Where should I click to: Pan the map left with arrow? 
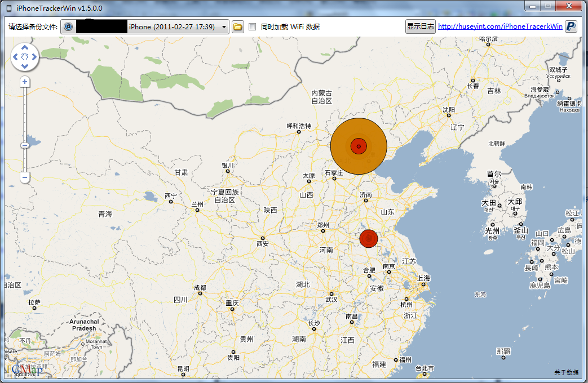click(15, 57)
